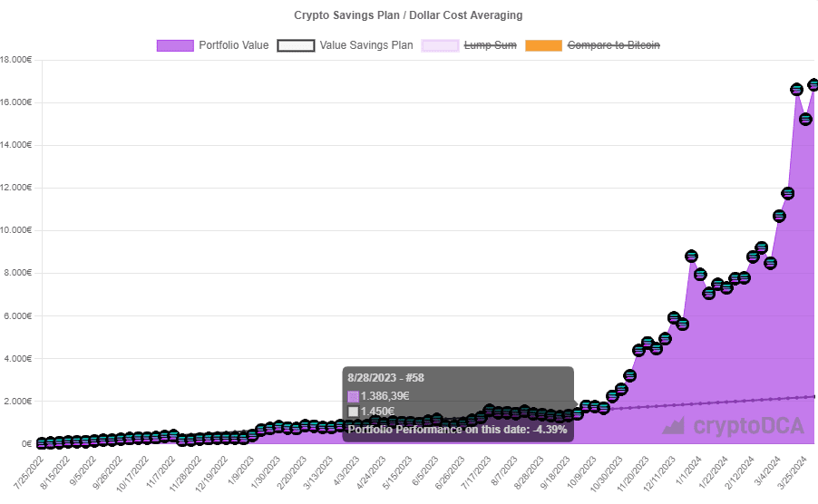Click the January 2024 peak marker near 8.800€
The height and width of the screenshot is (504, 818).
click(691, 256)
